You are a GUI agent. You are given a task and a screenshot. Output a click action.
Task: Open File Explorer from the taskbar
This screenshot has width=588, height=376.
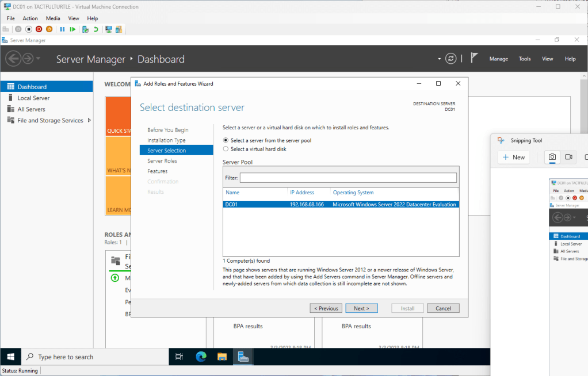(x=222, y=356)
